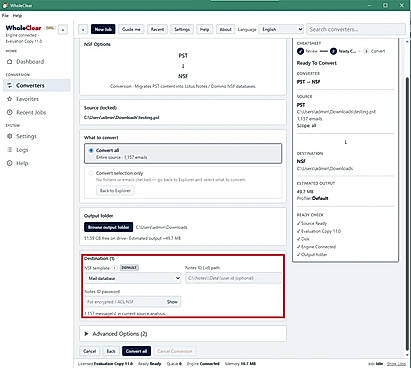Screen dimensions: 411x368
Task: Click the 'Engine Connected' ready check line
Action: point(316,247)
